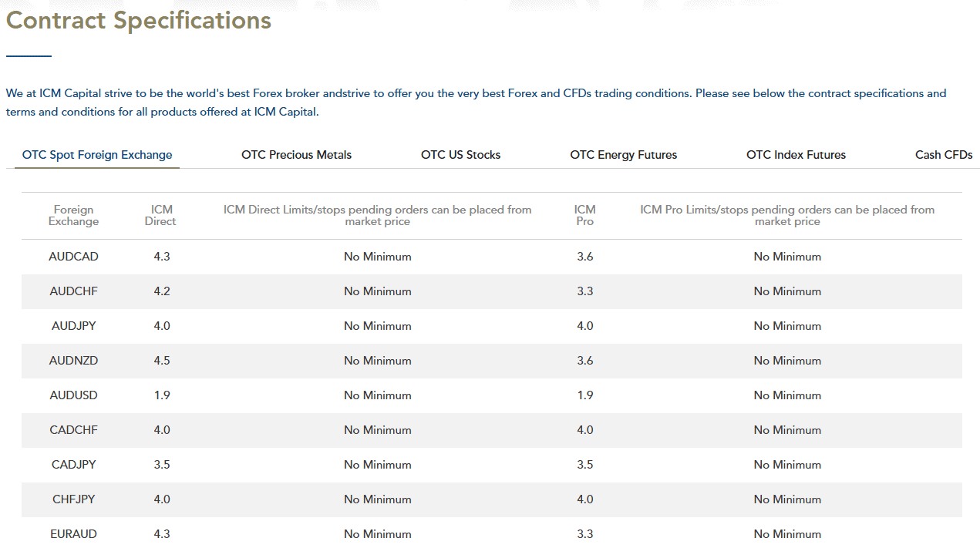The image size is (980, 548).
Task: Click the ICM Direct column header
Action: [160, 215]
